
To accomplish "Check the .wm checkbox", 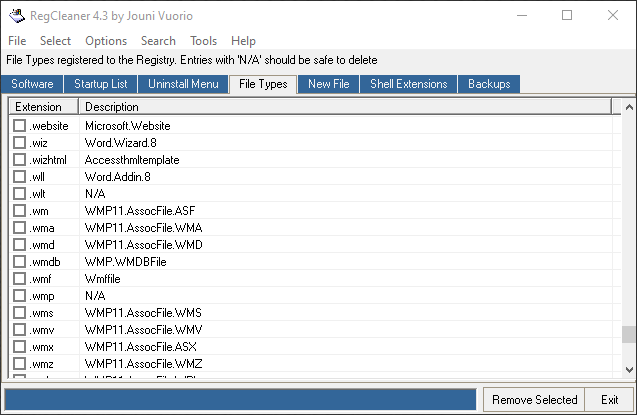I will [x=20, y=211].
